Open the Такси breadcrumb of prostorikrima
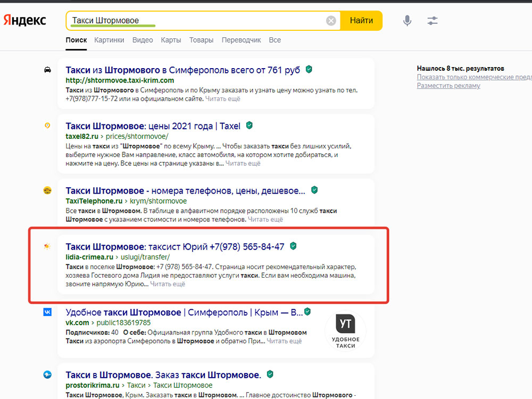The width and height of the screenshot is (532, 399). (x=136, y=385)
